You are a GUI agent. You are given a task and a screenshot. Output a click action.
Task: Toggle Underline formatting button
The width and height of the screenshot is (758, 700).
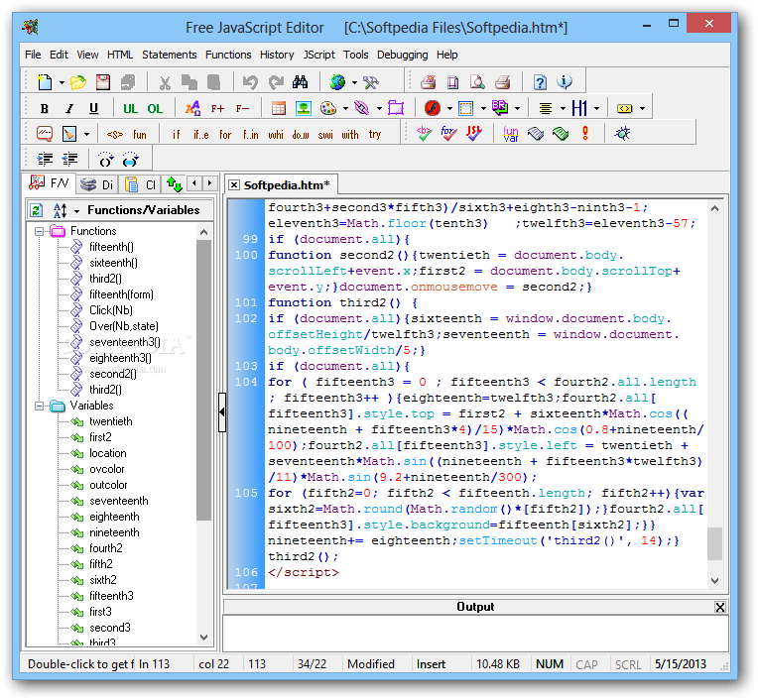tap(93, 108)
